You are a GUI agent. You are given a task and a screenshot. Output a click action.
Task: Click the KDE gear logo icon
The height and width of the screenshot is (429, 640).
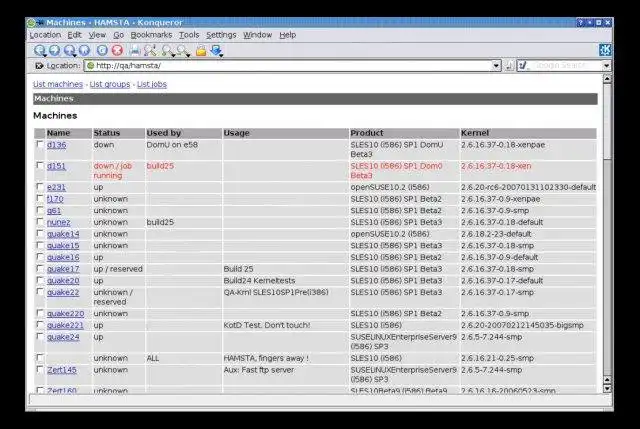click(x=605, y=50)
